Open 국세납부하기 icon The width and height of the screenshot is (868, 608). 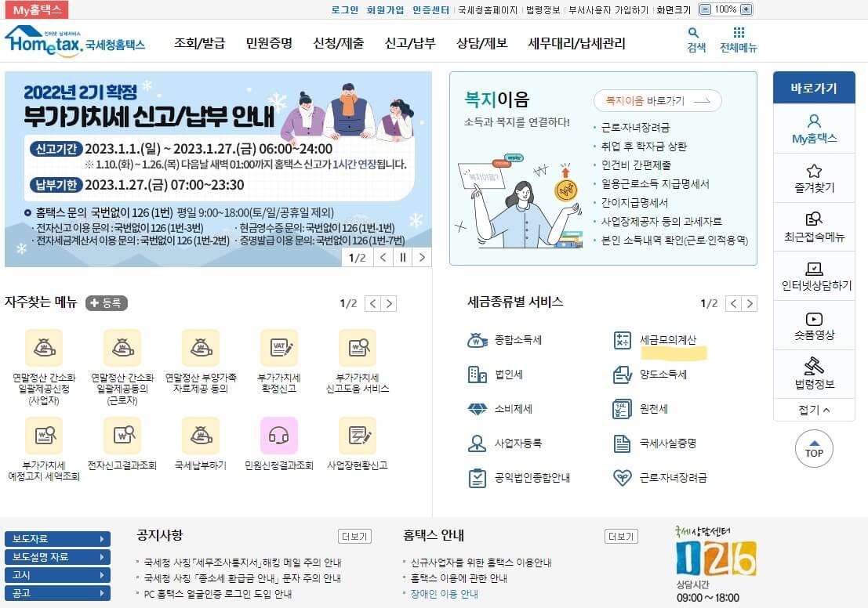point(201,436)
